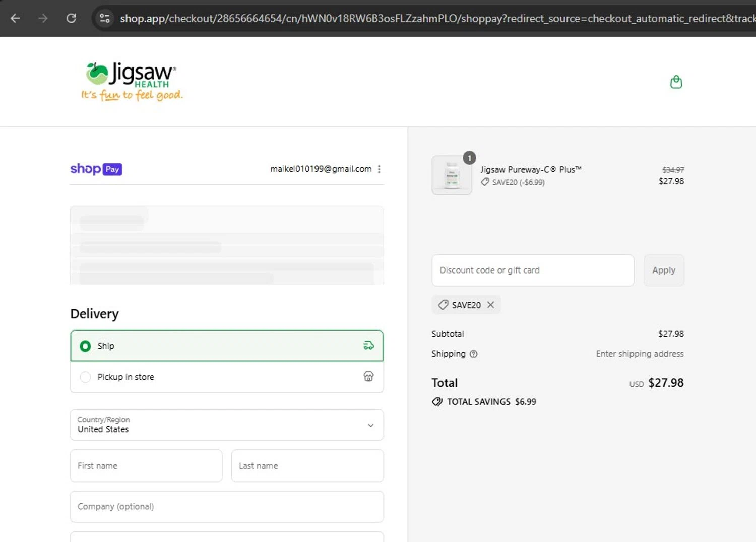Focus the First name field
This screenshot has width=756, height=542.
[x=146, y=465]
